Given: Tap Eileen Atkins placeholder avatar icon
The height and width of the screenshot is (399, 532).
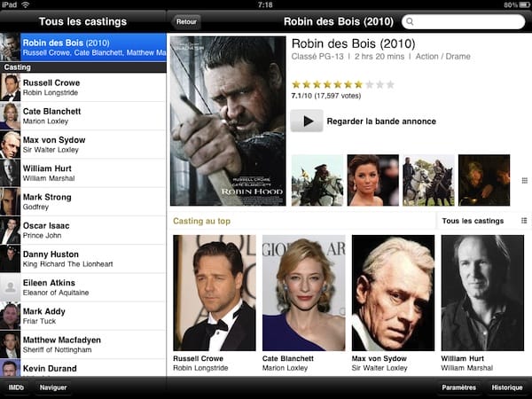Looking at the screenshot, I should [10, 286].
